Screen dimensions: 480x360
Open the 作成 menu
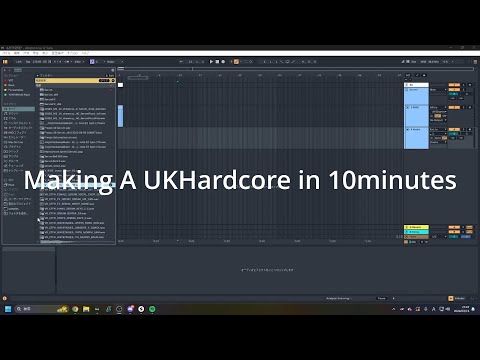[26, 53]
